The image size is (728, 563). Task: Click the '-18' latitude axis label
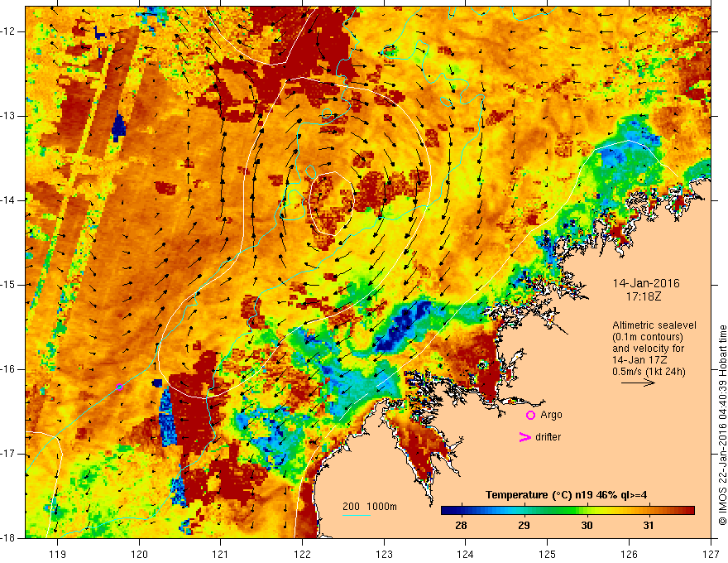coord(8,538)
